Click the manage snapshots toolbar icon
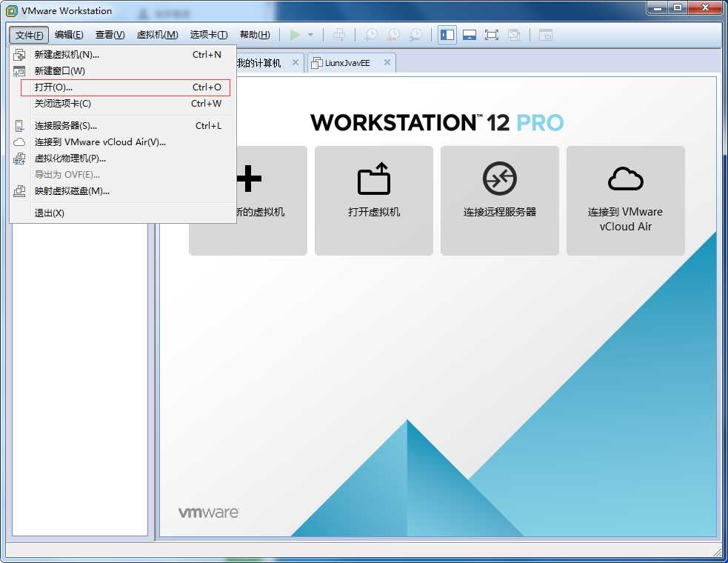The width and height of the screenshot is (728, 563). pyautogui.click(x=416, y=35)
